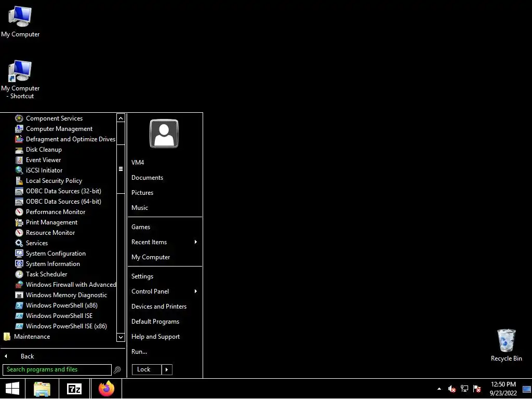Select My Computer desktop icon

(20, 22)
